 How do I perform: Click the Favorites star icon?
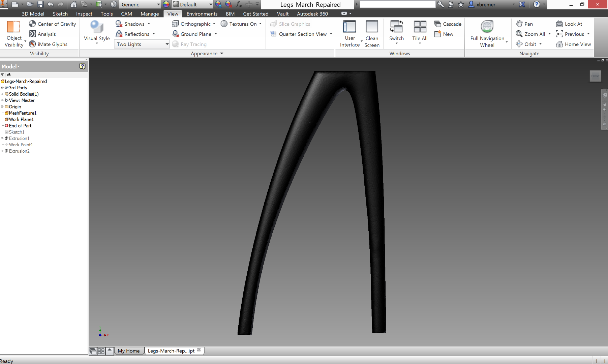[461, 4]
